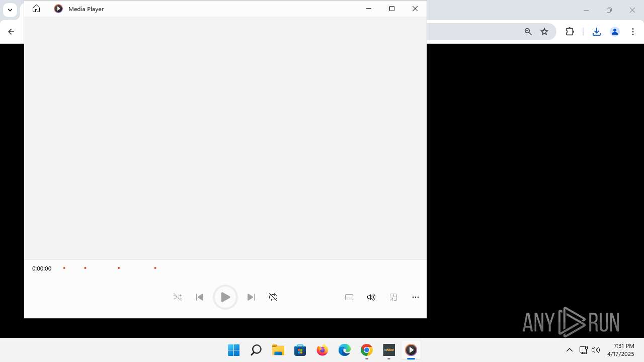Launch Firefox from taskbar

click(323, 350)
